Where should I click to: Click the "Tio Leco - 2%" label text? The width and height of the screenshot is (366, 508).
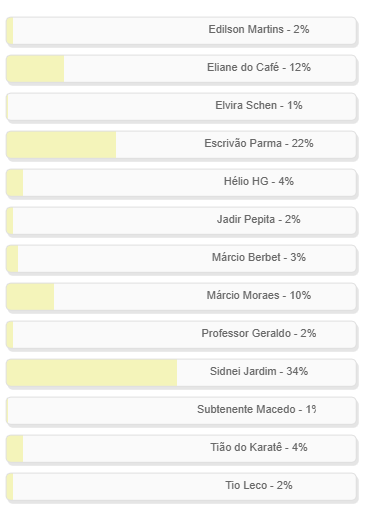[x=259, y=485]
